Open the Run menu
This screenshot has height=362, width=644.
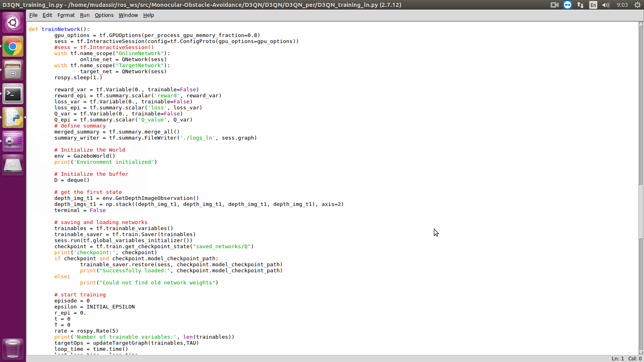85,15
